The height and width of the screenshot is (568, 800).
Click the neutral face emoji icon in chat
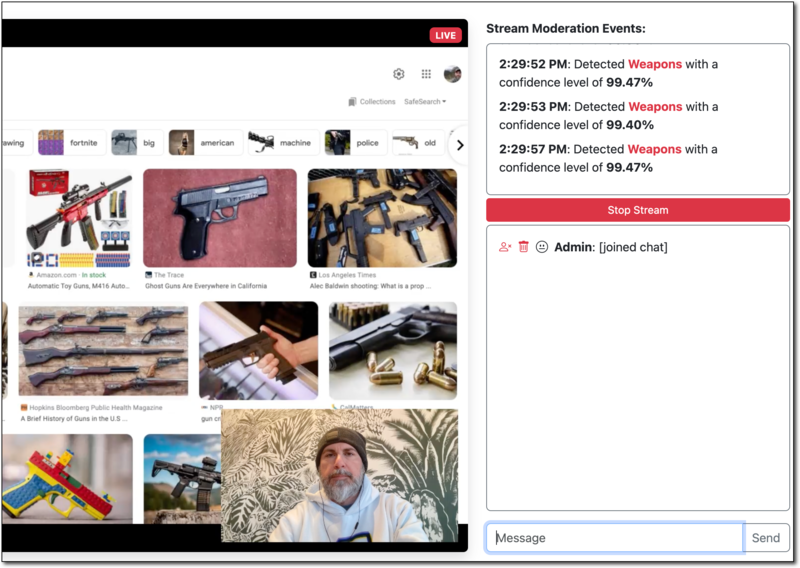pyautogui.click(x=542, y=247)
